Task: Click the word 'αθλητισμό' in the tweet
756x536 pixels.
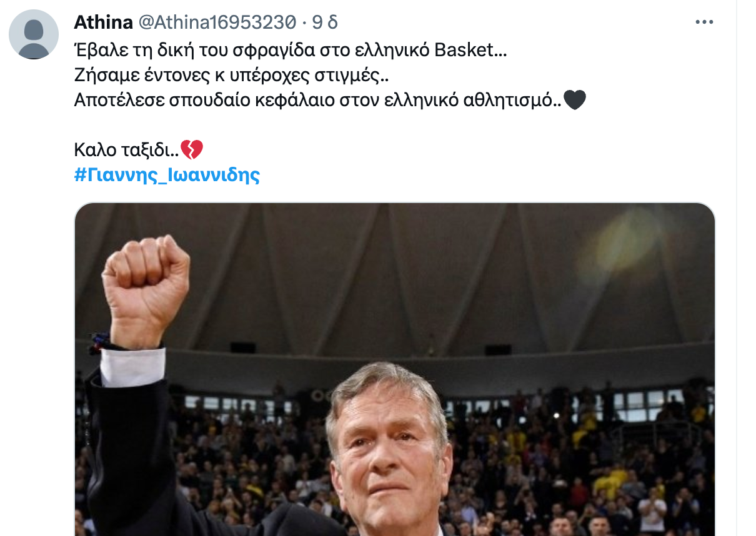Action: click(511, 100)
